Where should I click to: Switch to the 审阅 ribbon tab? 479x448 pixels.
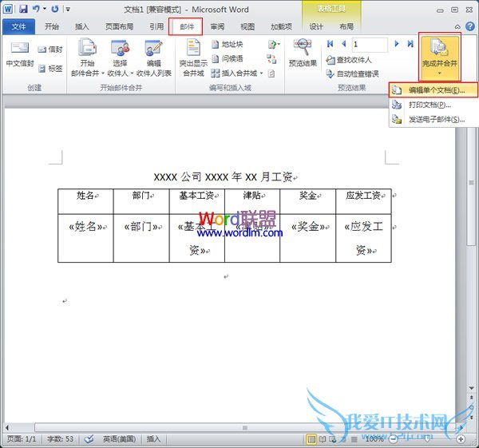tap(217, 27)
